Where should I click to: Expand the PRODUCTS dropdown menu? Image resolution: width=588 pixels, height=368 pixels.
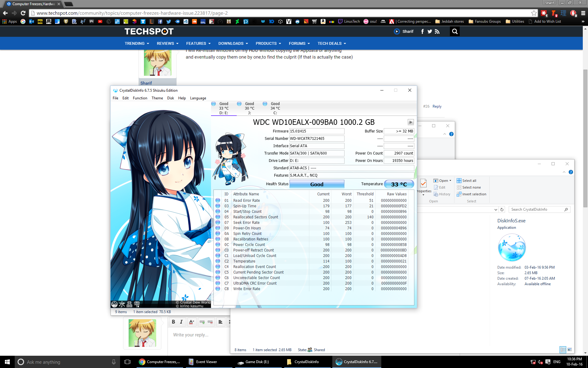[x=268, y=44]
